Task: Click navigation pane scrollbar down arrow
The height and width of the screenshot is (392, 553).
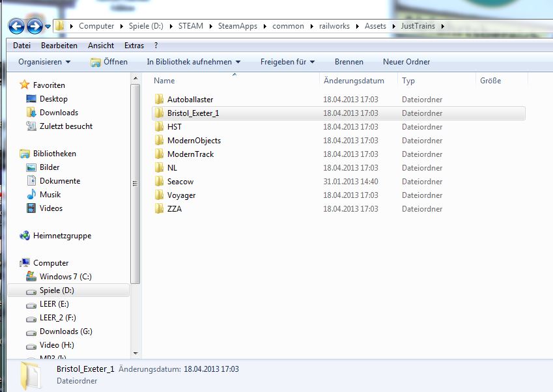Action: coord(135,353)
